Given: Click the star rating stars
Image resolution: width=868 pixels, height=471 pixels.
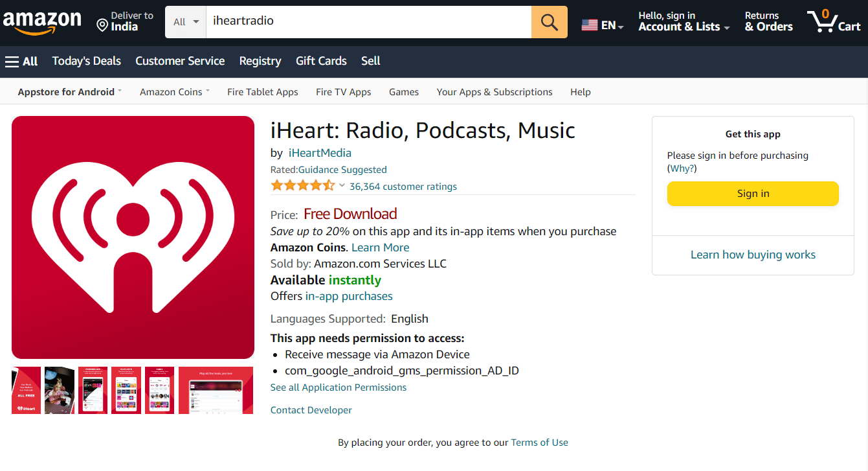Looking at the screenshot, I should click(302, 185).
